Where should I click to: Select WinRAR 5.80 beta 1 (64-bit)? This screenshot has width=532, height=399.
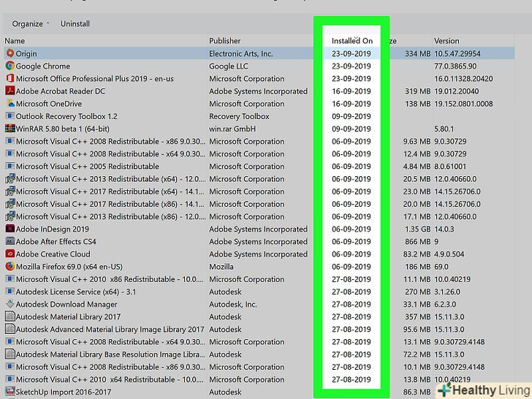(62, 129)
